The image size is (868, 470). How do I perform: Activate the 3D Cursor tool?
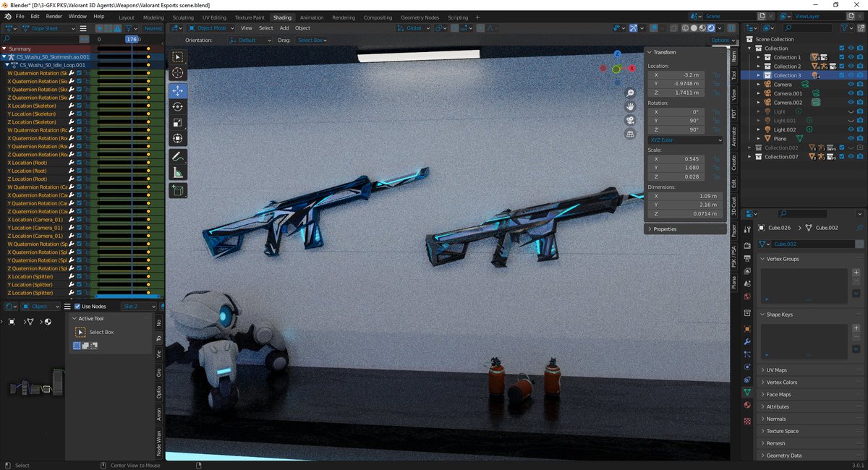(178, 74)
